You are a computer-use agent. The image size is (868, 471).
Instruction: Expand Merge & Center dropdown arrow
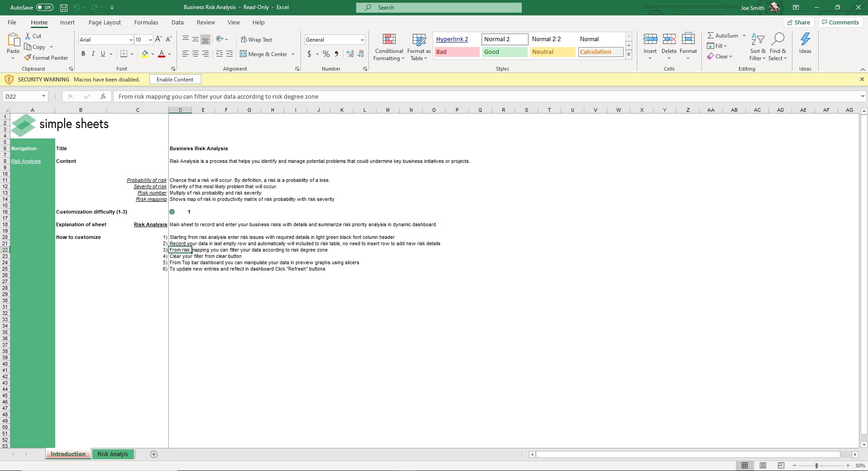(293, 54)
